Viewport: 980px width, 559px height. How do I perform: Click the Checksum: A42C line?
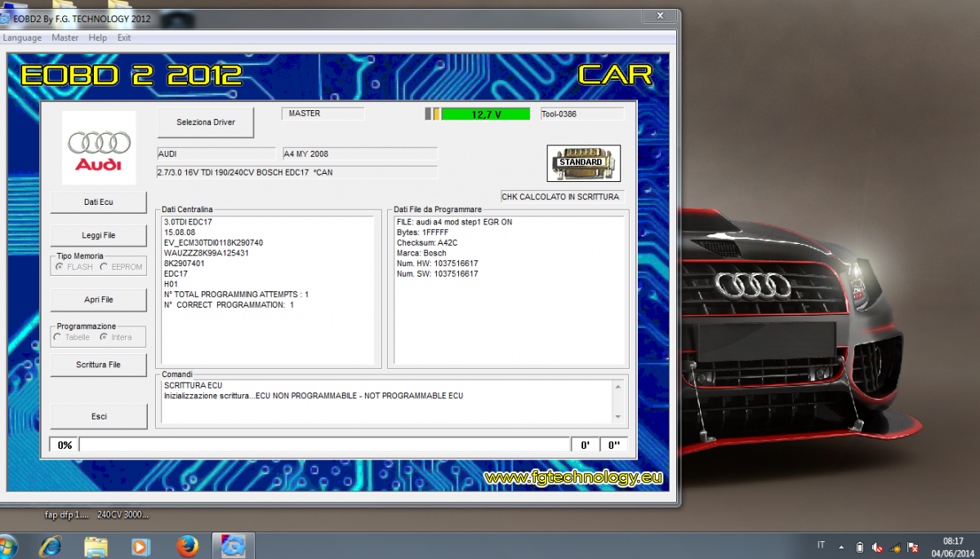[428, 242]
